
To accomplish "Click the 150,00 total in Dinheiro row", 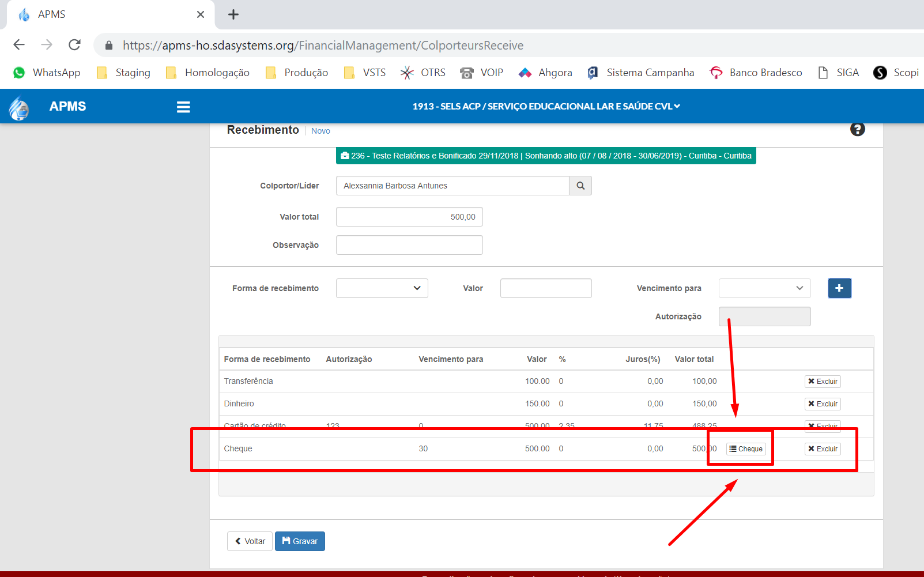I will tap(704, 404).
